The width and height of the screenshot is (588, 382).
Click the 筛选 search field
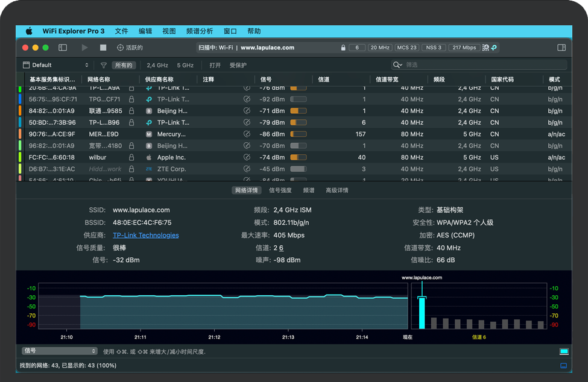[x=482, y=65]
